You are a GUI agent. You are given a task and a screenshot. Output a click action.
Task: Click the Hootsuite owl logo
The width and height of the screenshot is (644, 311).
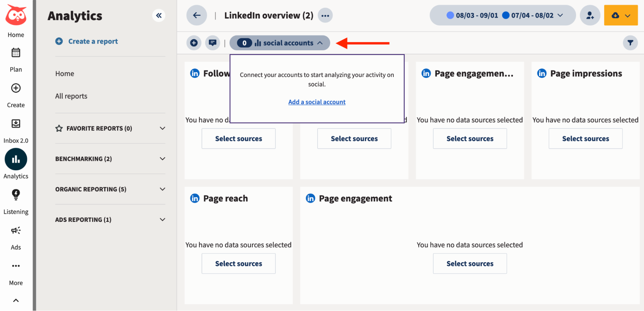coord(15,14)
